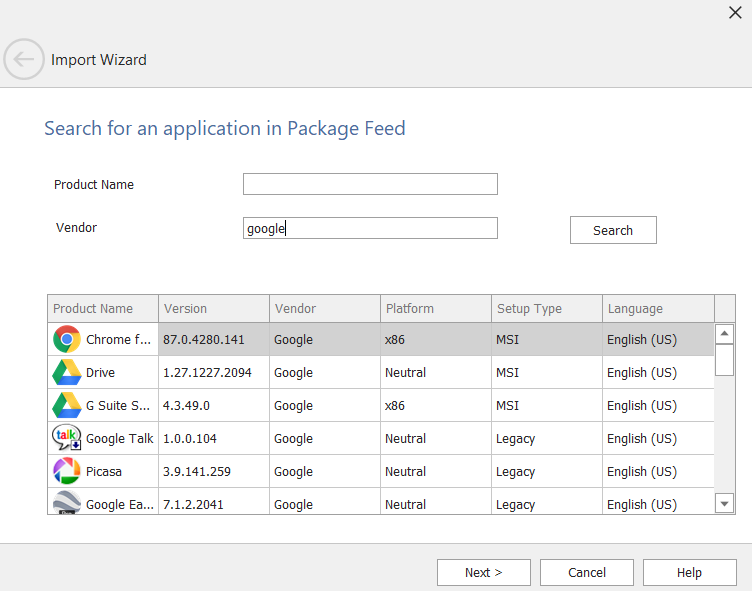Focus the Product Name text field

(x=370, y=184)
